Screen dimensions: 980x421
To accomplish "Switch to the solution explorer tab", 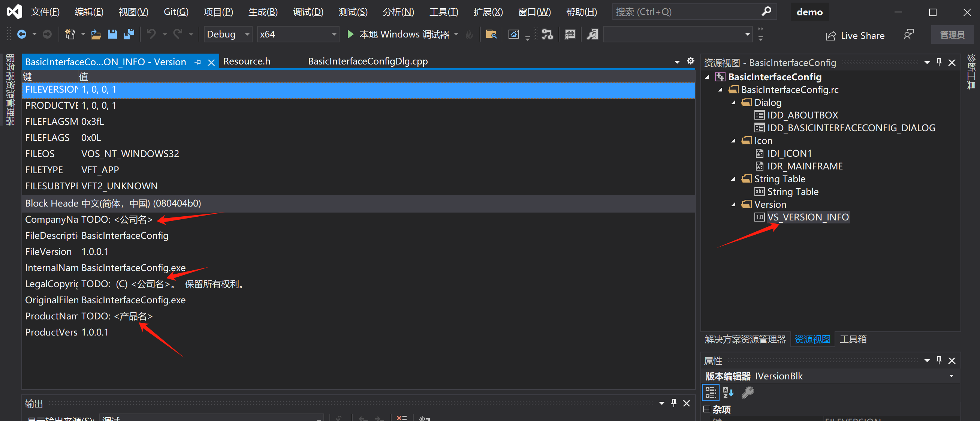I will (745, 339).
